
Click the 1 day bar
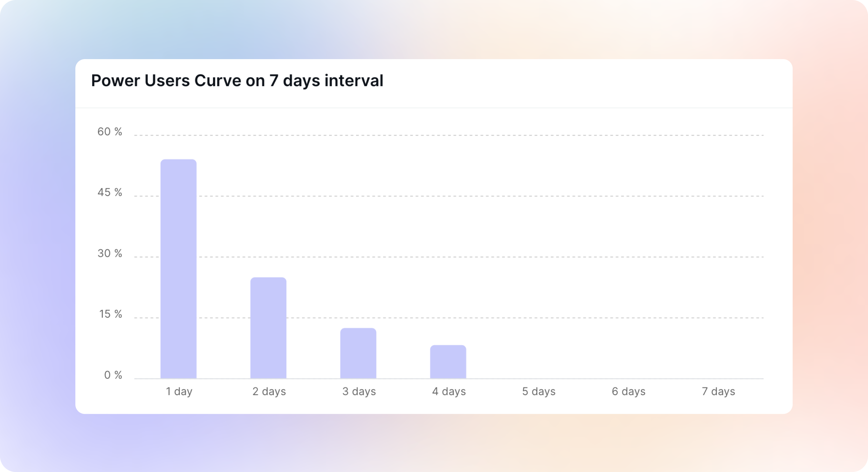(x=178, y=269)
